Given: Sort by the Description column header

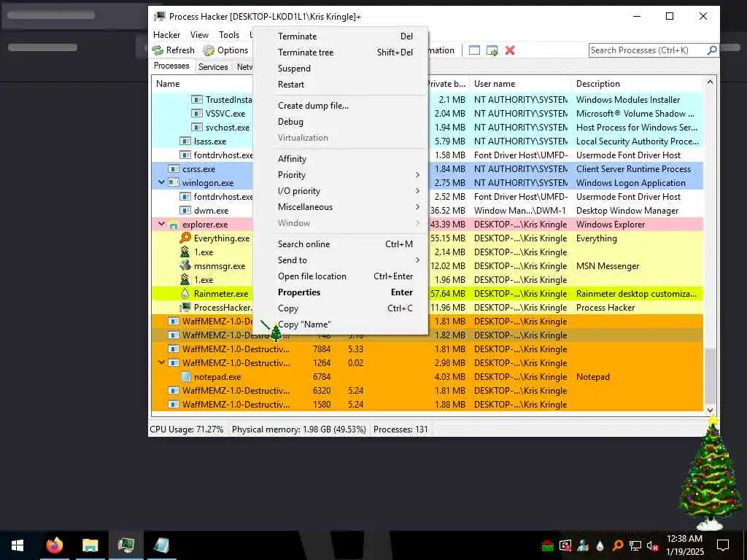Looking at the screenshot, I should click(638, 84).
